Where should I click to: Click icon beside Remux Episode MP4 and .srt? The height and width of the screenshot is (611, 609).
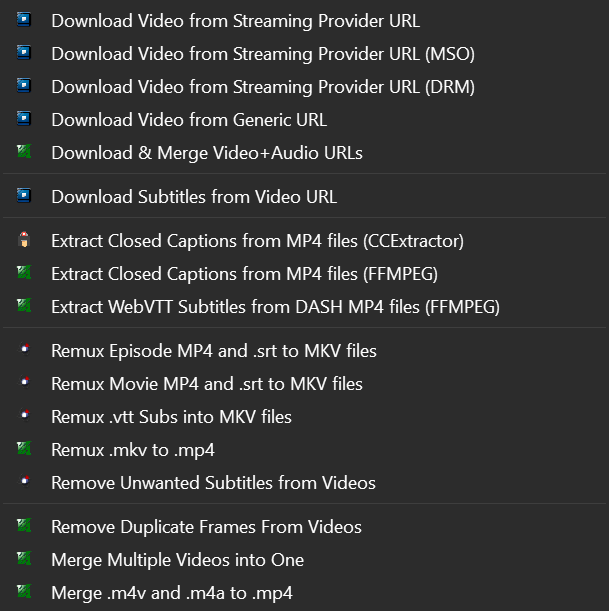(25, 350)
